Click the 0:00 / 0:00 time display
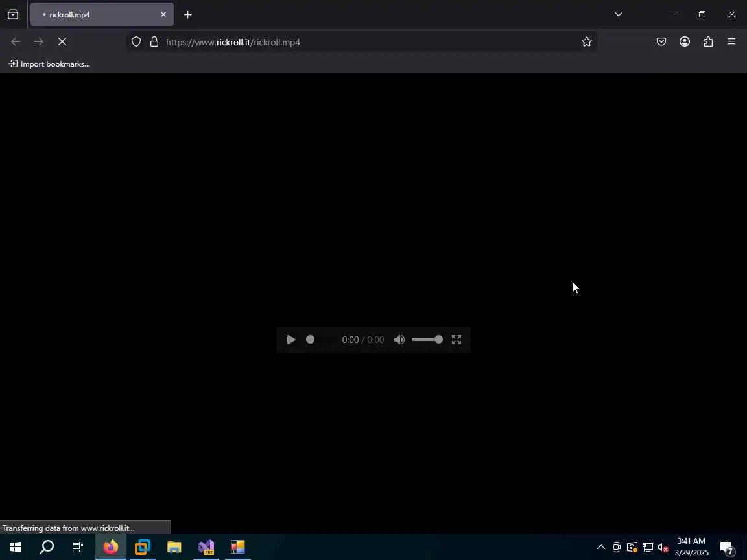The width and height of the screenshot is (747, 560). point(363,340)
